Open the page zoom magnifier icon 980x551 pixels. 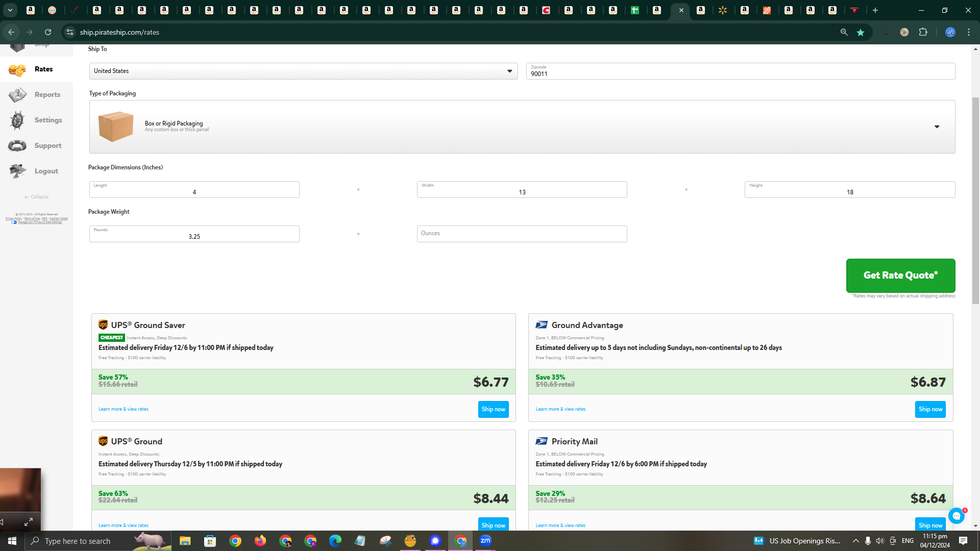pyautogui.click(x=844, y=32)
